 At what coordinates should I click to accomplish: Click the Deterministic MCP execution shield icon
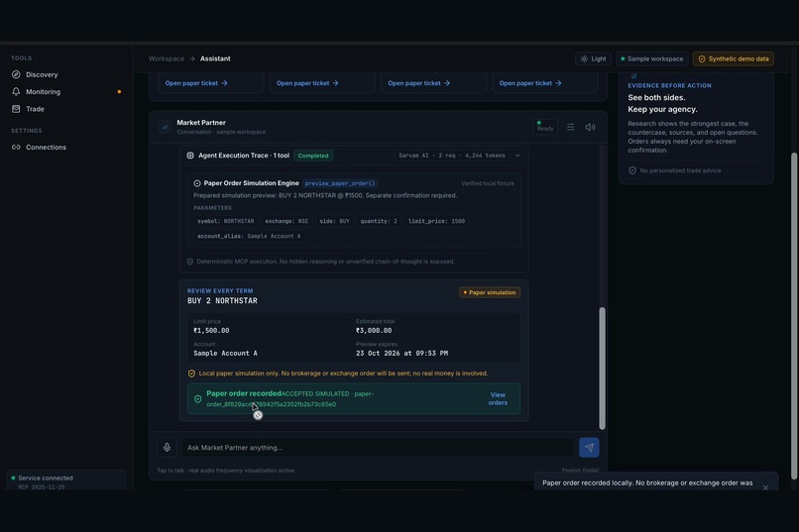pyautogui.click(x=190, y=262)
